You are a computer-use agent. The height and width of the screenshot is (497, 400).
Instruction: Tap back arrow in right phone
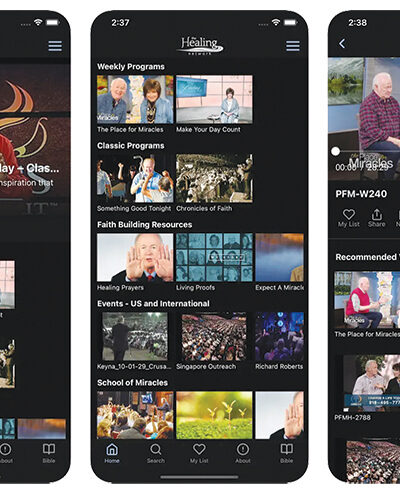click(x=342, y=44)
